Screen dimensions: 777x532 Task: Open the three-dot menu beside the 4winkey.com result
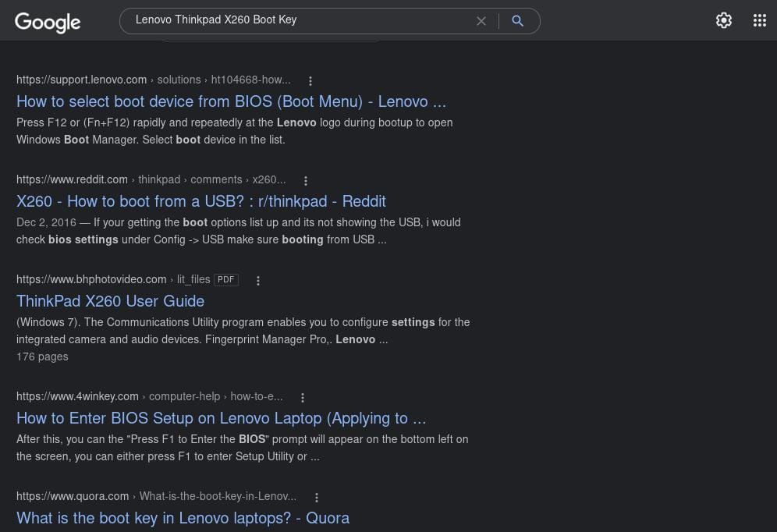303,397
